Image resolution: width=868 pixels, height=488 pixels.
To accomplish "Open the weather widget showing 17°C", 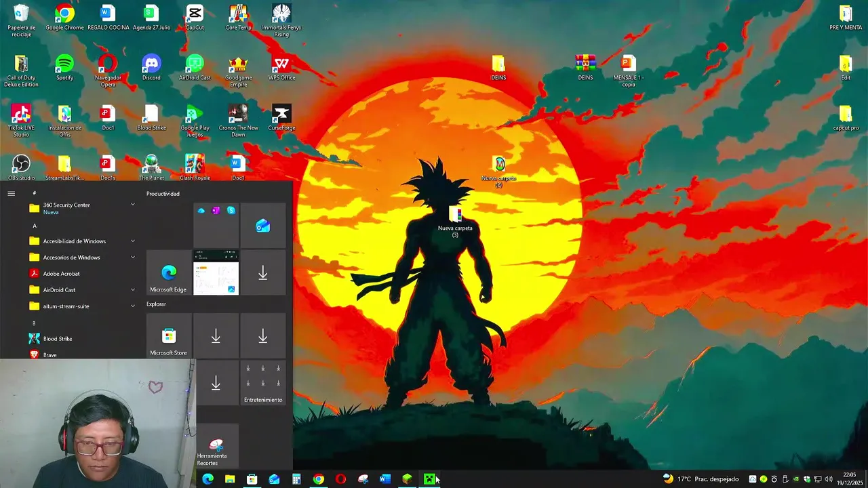I will coord(701,479).
